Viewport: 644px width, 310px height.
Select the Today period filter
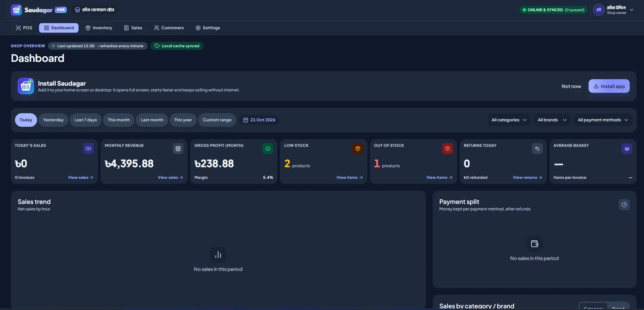[x=26, y=120]
